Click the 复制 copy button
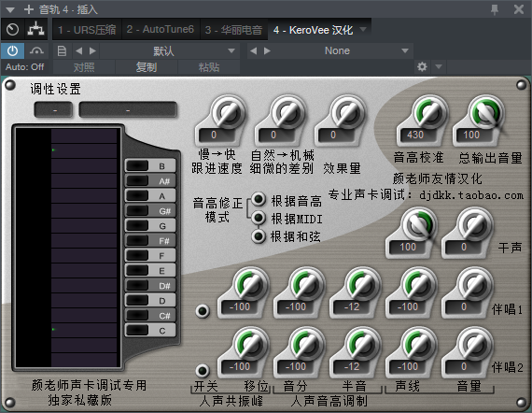The image size is (532, 413). (147, 67)
